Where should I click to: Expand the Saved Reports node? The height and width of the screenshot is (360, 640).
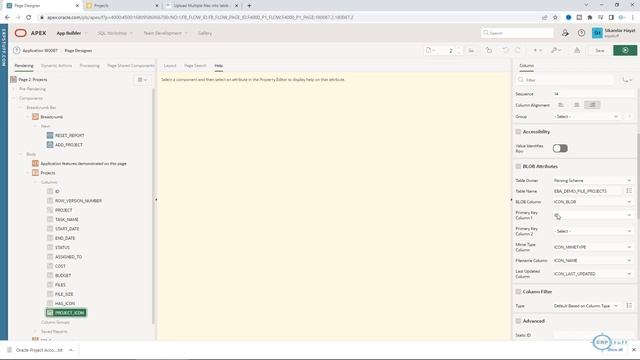click(x=36, y=331)
